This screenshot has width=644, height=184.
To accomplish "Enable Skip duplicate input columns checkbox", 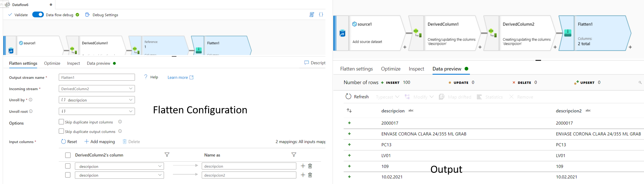I will pyautogui.click(x=61, y=122).
